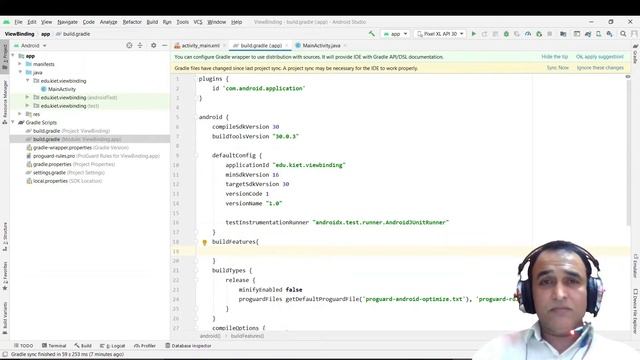Toggle the Device File Explorer side tab
The height and width of the screenshot is (360, 640).
[x=635, y=311]
